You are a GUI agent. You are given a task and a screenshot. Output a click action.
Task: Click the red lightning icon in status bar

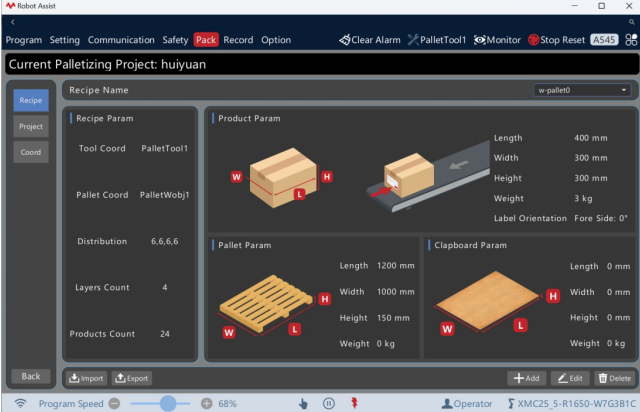(354, 403)
